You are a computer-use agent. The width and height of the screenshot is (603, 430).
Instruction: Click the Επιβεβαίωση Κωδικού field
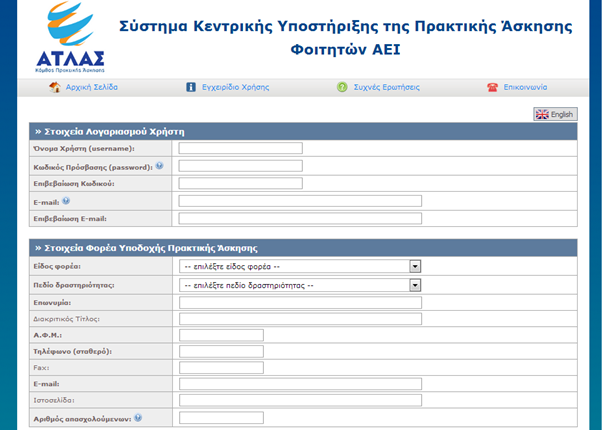coord(240,183)
